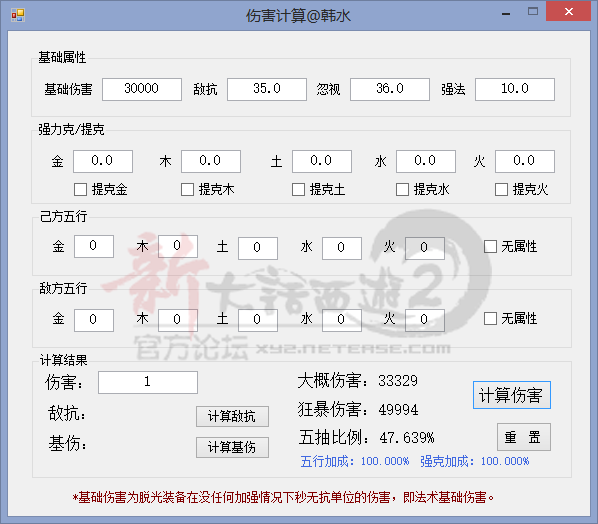
Task: Click the 计算基伤 button
Action: coord(232,447)
